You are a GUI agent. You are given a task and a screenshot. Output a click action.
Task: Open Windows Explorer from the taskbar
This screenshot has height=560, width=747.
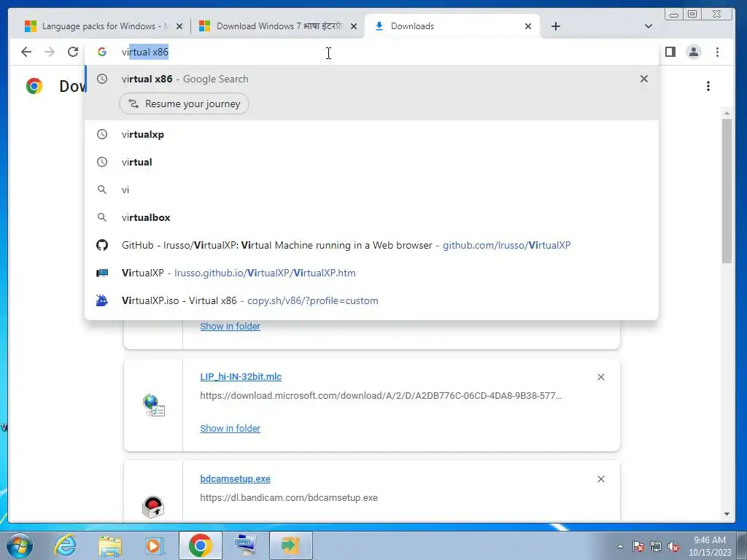pyautogui.click(x=110, y=545)
